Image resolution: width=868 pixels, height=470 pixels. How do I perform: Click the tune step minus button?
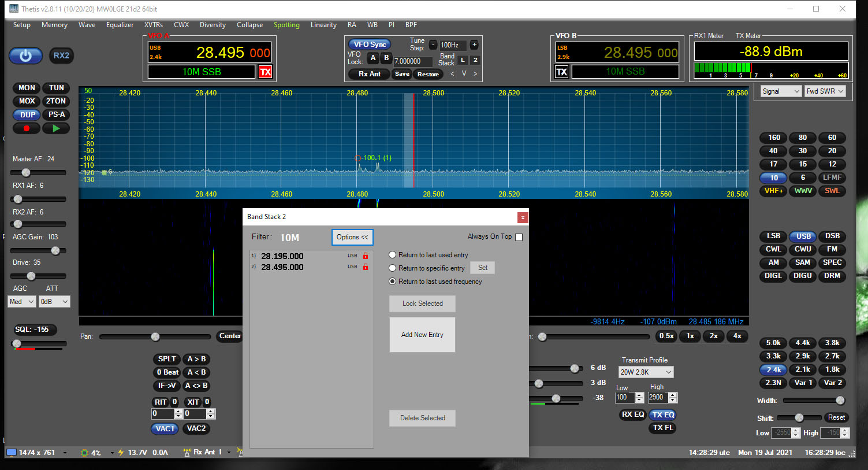coord(433,45)
